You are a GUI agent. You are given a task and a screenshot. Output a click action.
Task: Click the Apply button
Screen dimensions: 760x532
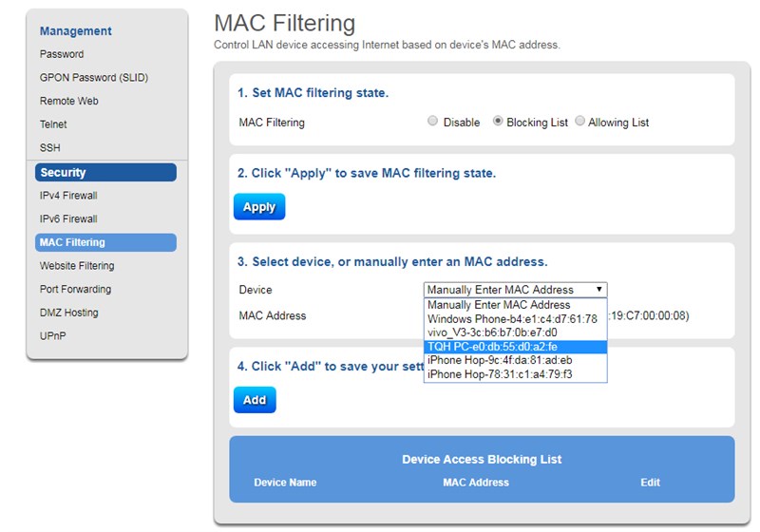tap(259, 207)
